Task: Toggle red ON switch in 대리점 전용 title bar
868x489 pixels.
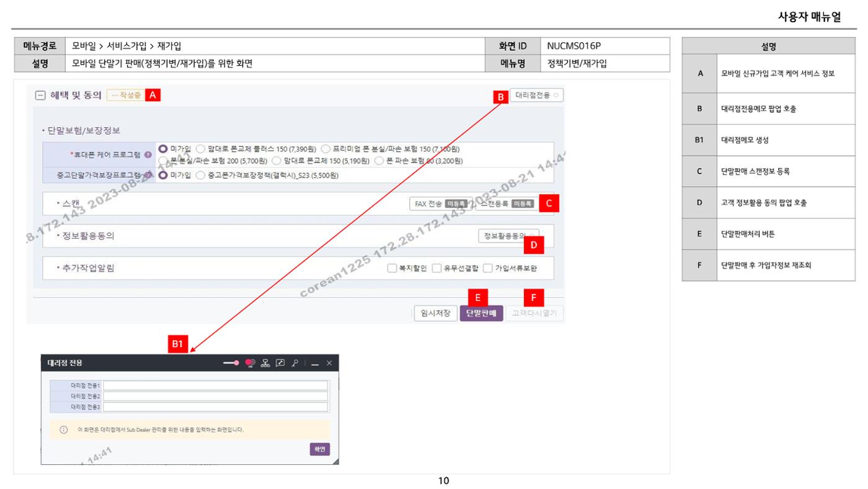Action: click(250, 363)
